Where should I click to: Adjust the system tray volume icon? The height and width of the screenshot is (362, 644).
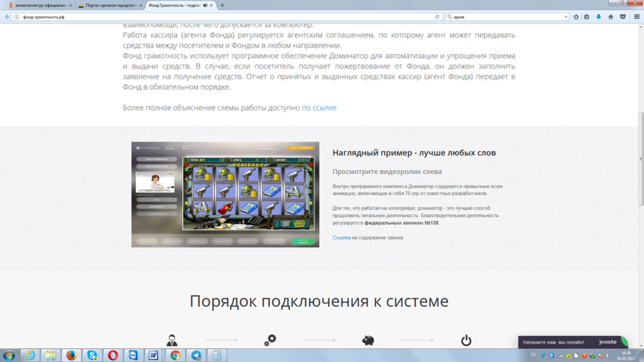609,356
